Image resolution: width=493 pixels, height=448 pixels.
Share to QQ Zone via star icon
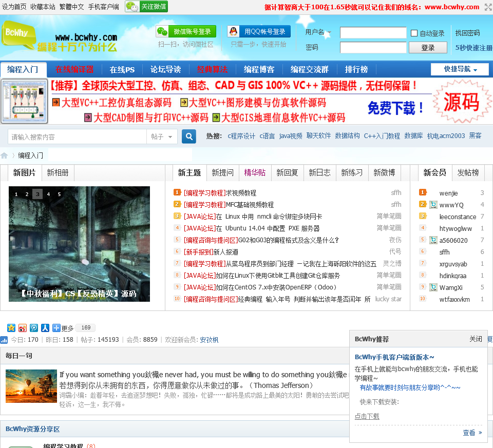click(x=11, y=328)
